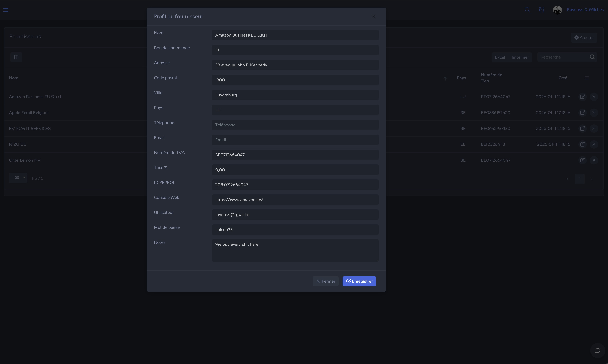
Task: Click the Nom input field
Action: point(295,35)
